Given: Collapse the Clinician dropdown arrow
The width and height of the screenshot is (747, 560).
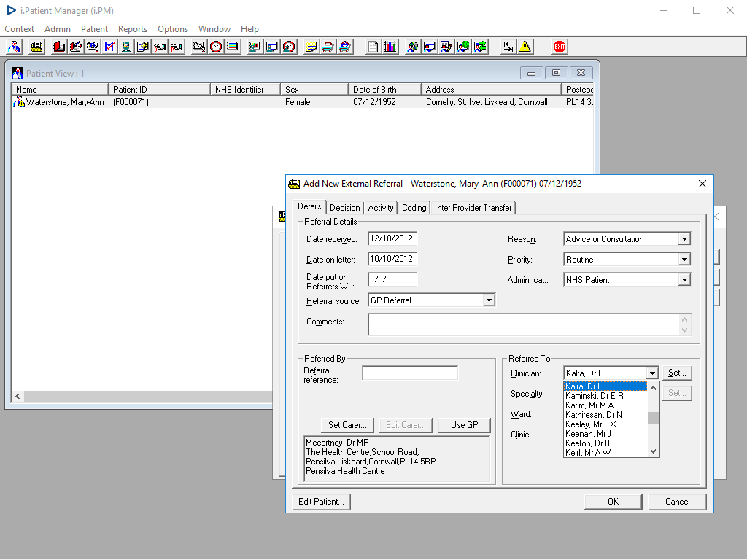Looking at the screenshot, I should click(652, 373).
